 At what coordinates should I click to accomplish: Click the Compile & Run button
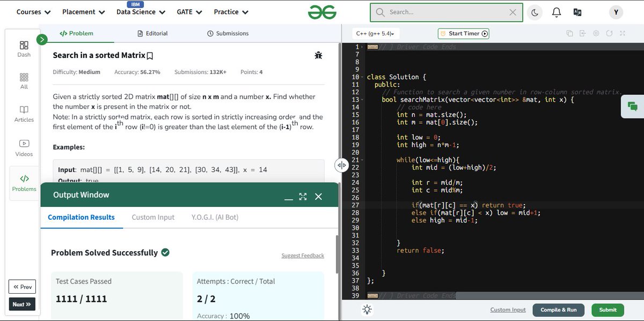point(558,310)
